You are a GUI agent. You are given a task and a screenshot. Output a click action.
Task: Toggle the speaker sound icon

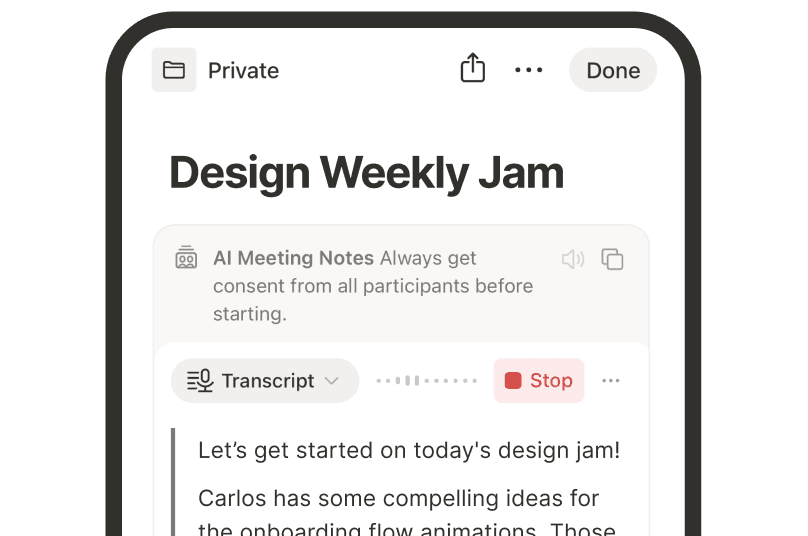pos(572,259)
